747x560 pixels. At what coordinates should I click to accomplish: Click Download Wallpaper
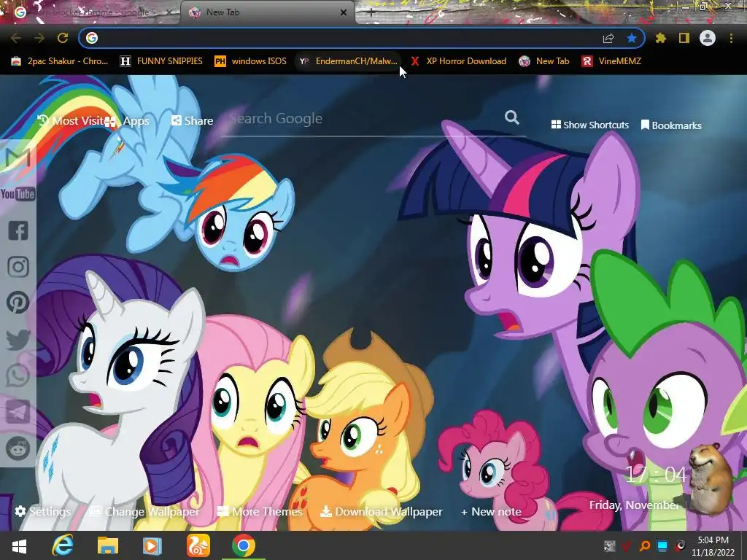pos(381,511)
